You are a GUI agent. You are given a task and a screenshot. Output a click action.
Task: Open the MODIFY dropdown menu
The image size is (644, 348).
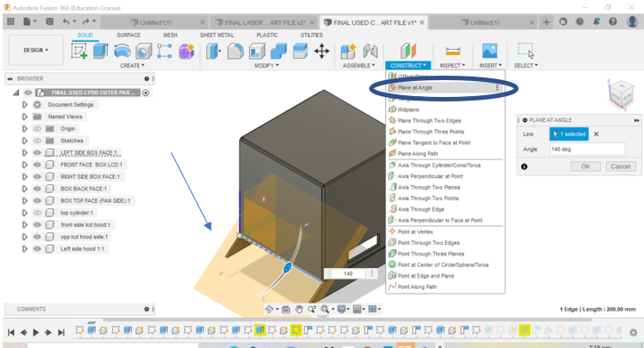click(x=267, y=66)
